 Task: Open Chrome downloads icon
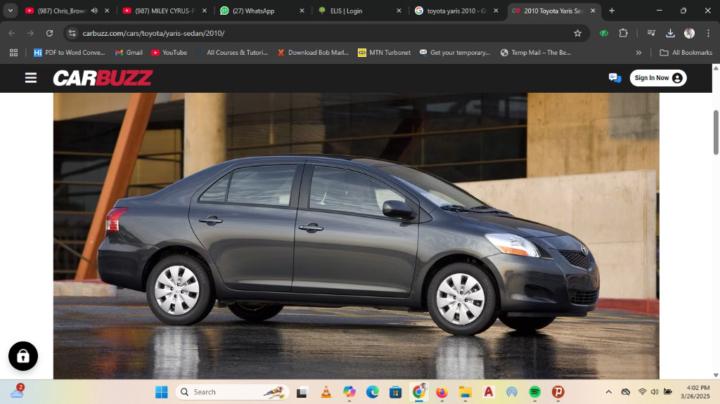670,33
